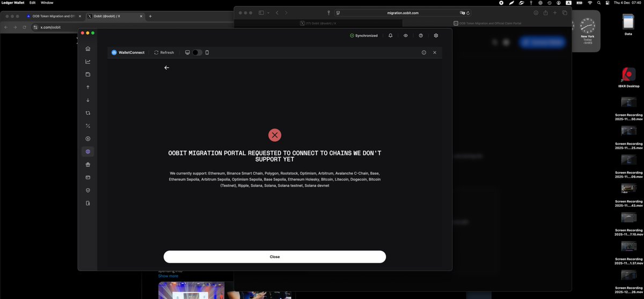
Task: Click the Synchronized status indicator
Action: click(x=364, y=35)
